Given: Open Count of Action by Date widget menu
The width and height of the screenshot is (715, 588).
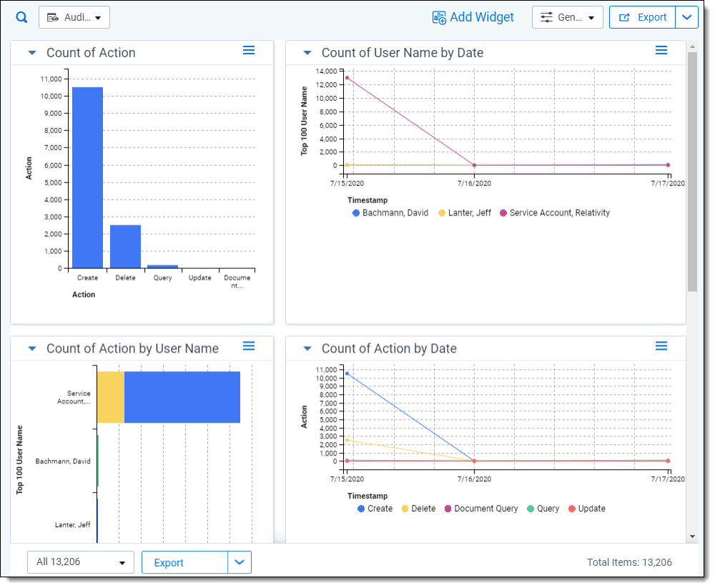Looking at the screenshot, I should click(x=661, y=346).
